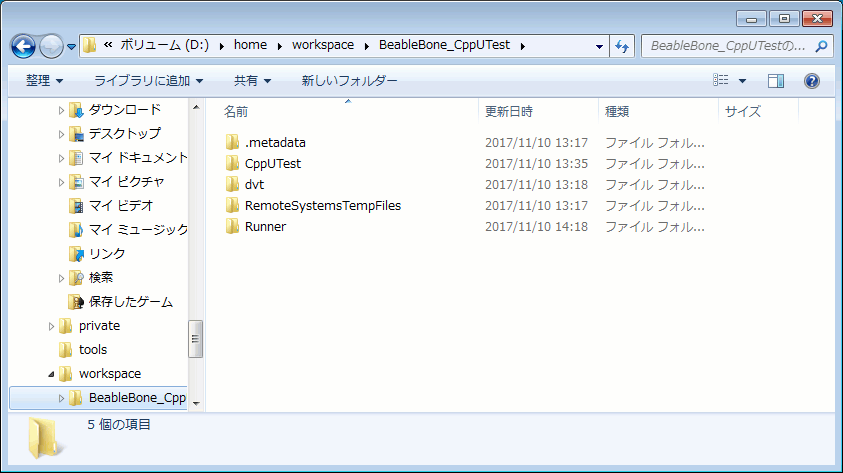Click ボリューム (D:) in the address bar
Viewport: 843px width, 473px height.
[165, 45]
